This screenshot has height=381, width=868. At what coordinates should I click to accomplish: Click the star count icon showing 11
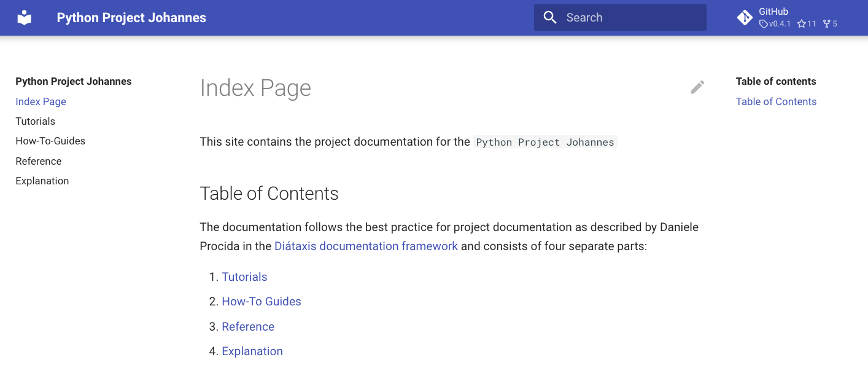(802, 23)
